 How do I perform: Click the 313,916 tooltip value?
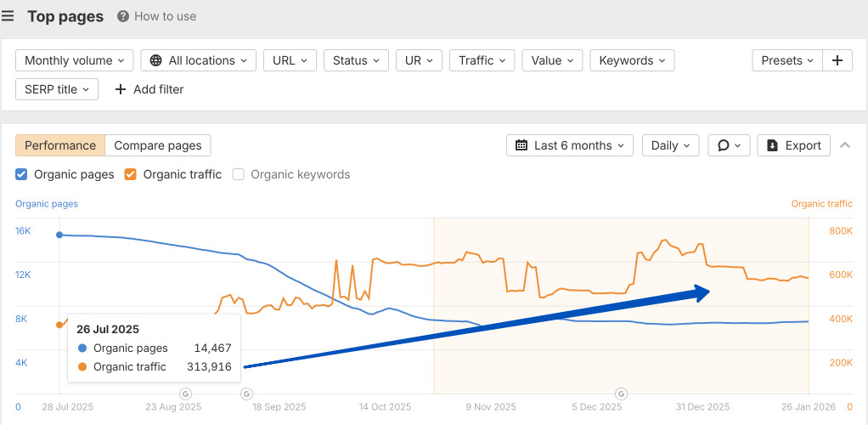[209, 366]
